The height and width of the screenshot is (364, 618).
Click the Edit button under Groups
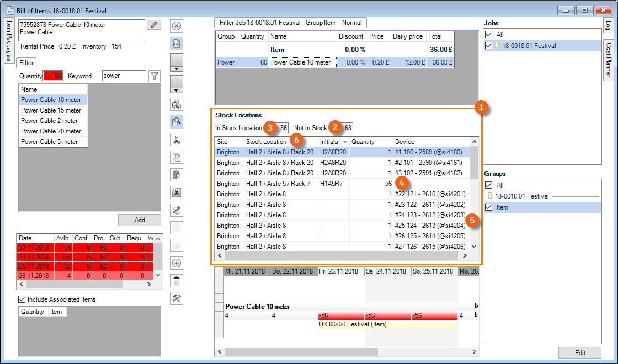pos(579,353)
